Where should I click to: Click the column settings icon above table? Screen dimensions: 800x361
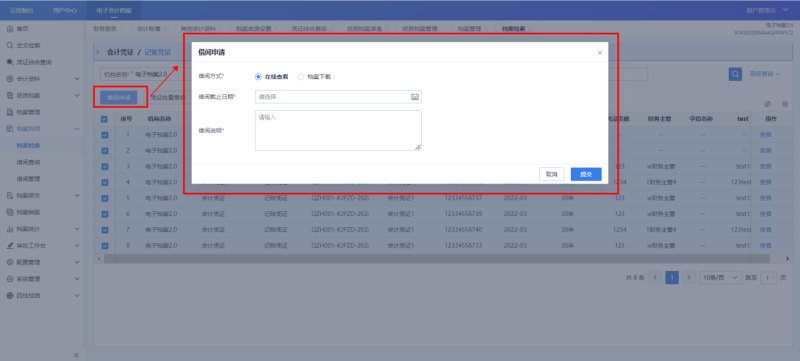(x=785, y=104)
